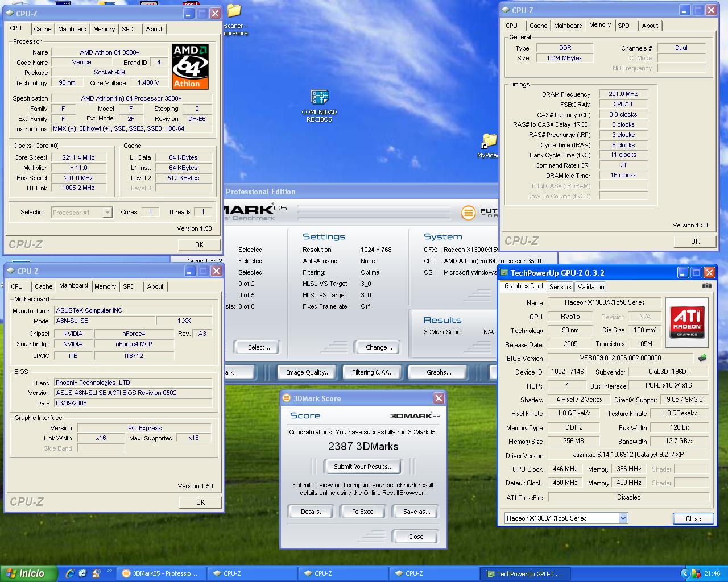Click the system clock showing 21:46
728x582 pixels.
point(712,574)
